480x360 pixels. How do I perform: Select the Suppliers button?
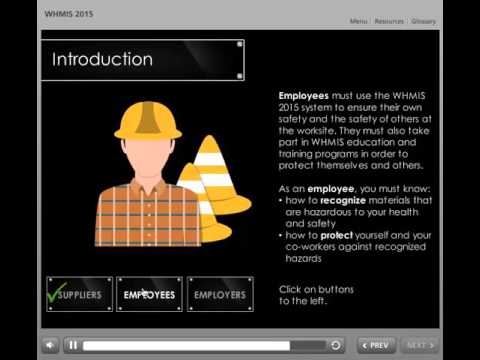80,294
